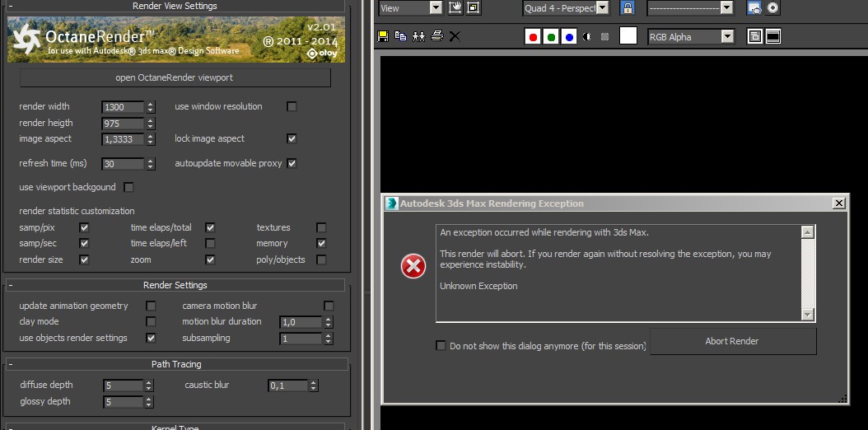Image resolution: width=868 pixels, height=430 pixels.
Task: Turn on clay mode checkbox
Action: 151,321
